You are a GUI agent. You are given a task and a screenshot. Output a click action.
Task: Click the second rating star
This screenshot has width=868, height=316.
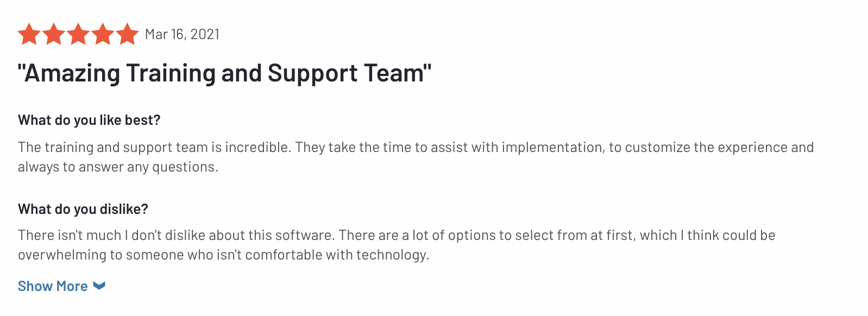pos(55,34)
